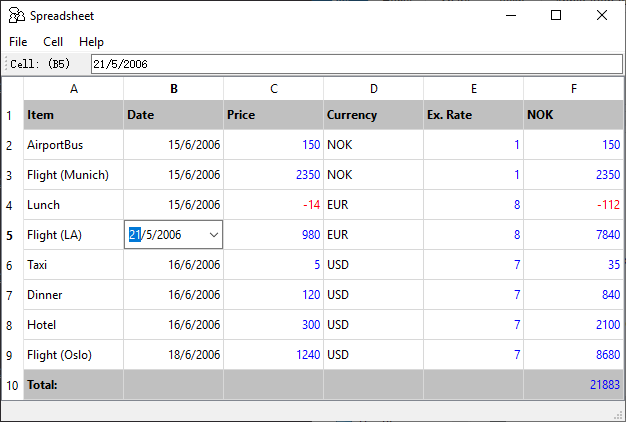Image resolution: width=626 pixels, height=422 pixels.
Task: Close the Spreadsheet window
Action: coord(602,16)
